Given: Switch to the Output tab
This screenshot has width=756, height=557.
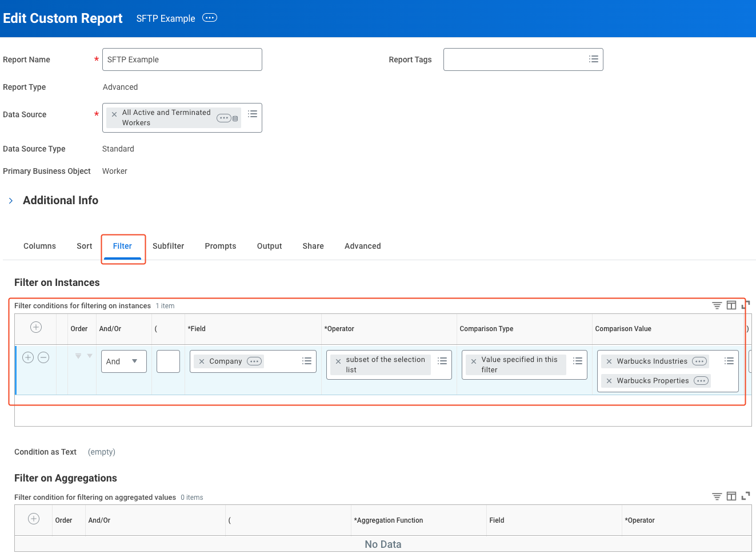Looking at the screenshot, I should click(x=269, y=246).
